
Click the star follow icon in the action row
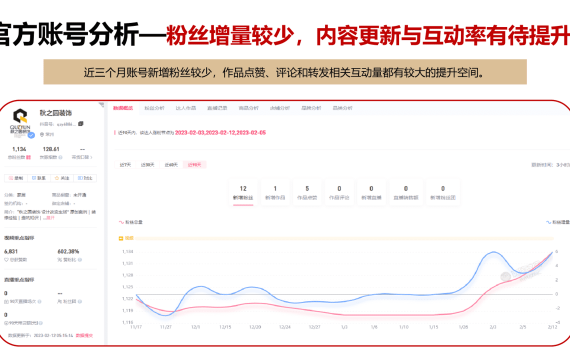56,178
